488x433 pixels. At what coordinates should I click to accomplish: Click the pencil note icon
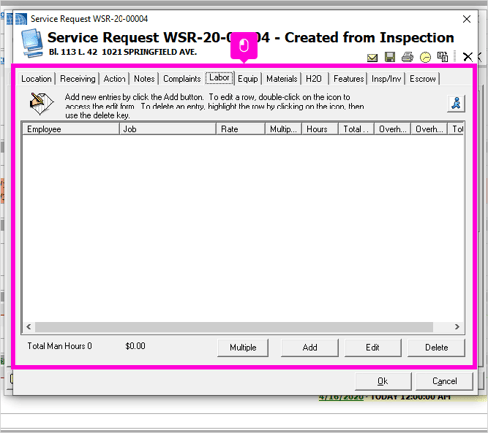point(41,104)
